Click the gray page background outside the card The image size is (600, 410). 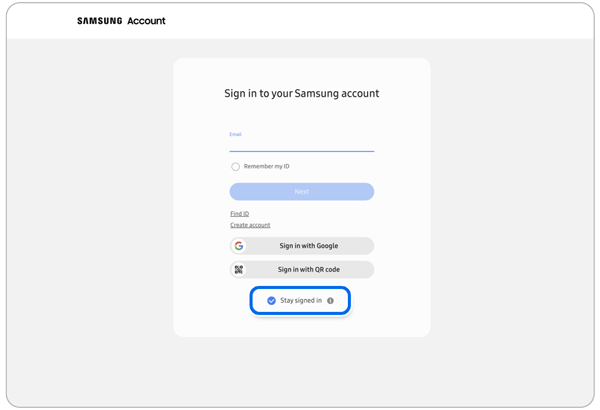pyautogui.click(x=90, y=220)
